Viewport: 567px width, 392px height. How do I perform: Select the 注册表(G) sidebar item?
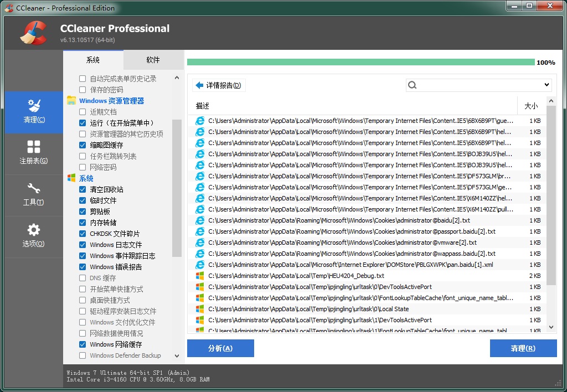point(34,154)
